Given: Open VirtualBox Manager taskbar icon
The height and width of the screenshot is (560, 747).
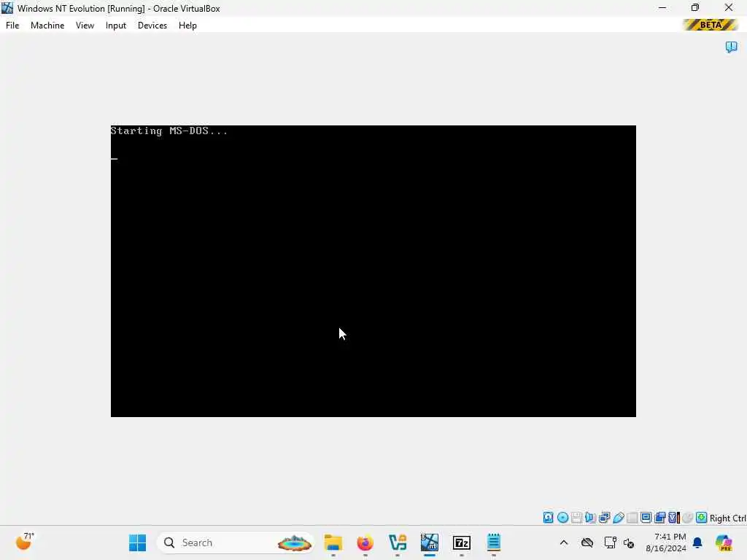Looking at the screenshot, I should [398, 542].
